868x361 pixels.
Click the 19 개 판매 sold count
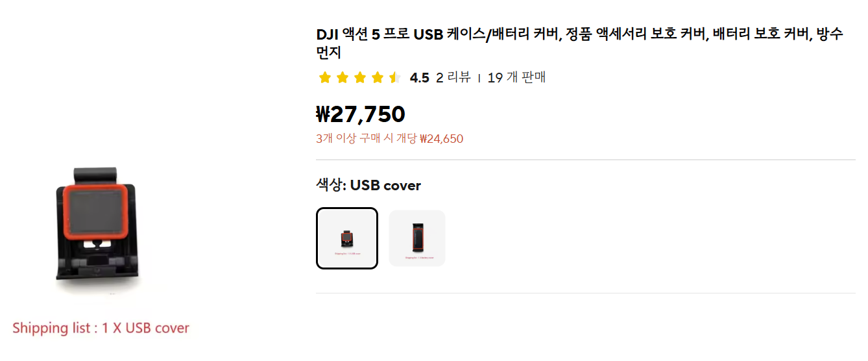coord(516,78)
